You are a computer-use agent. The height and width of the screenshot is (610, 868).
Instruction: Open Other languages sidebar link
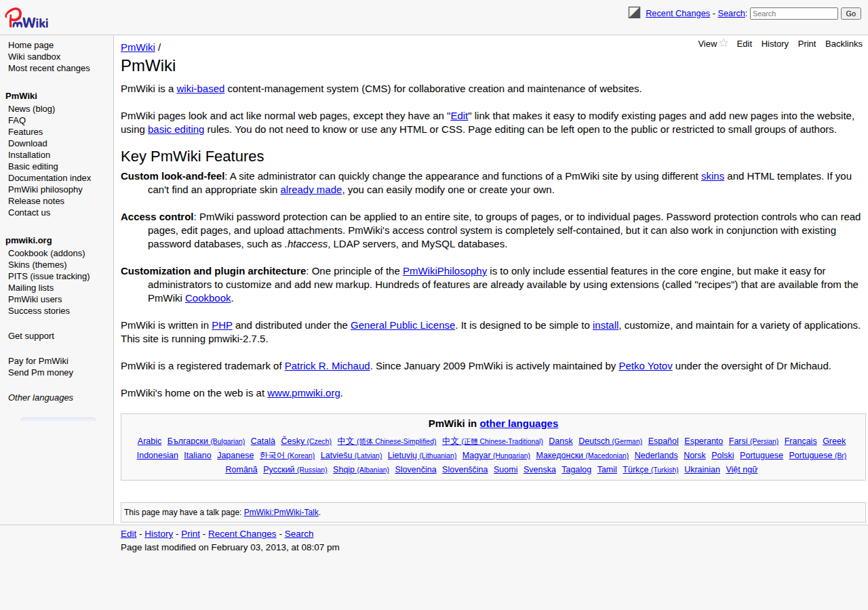pos(41,398)
